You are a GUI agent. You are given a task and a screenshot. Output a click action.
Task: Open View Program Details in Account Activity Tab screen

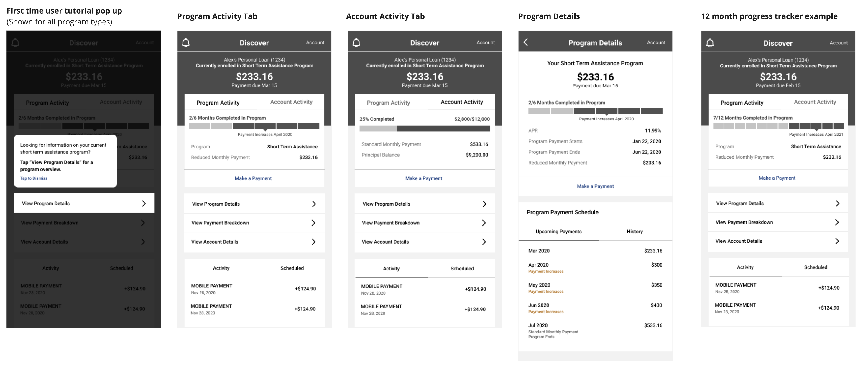tap(425, 203)
